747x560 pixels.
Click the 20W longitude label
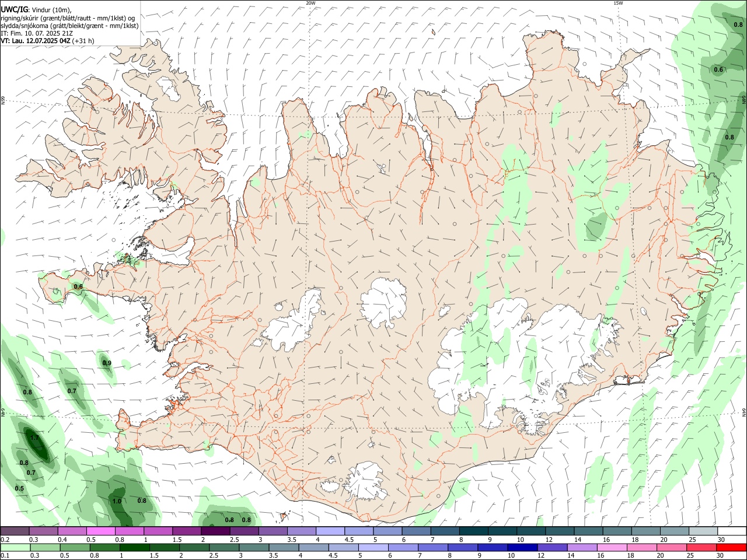point(310,3)
